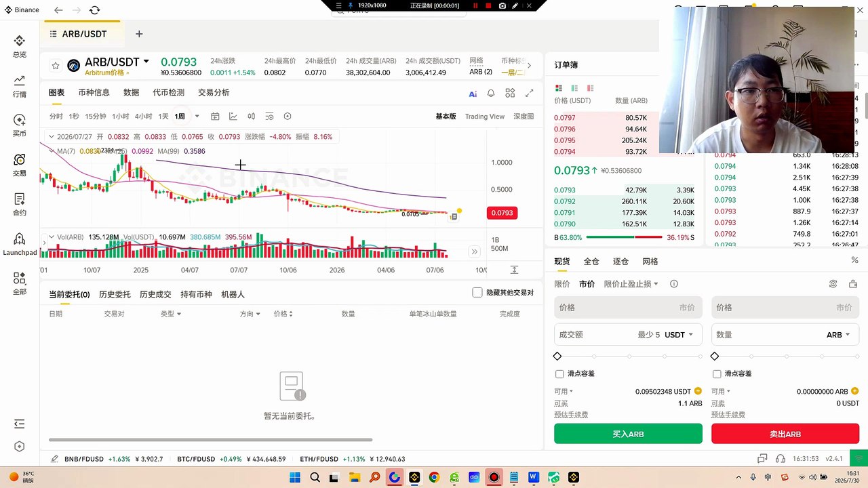The width and height of the screenshot is (868, 488).
Task: Select the 网格 grid trading tab
Action: [x=650, y=261]
